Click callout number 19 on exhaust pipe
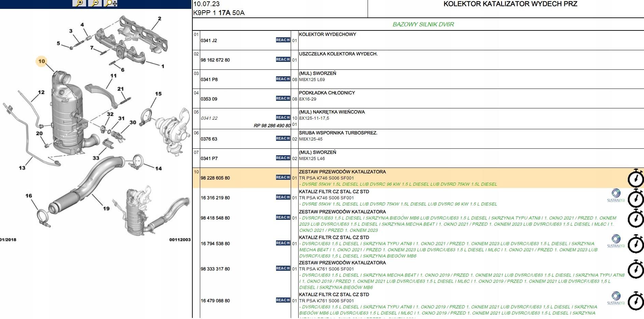The image size is (644, 319). pyautogui.click(x=106, y=209)
